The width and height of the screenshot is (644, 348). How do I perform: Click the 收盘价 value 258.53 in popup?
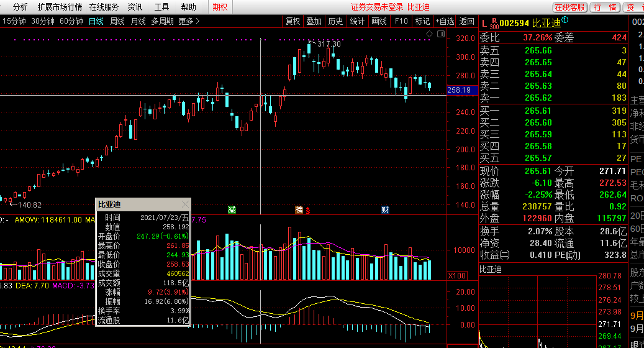coord(178,264)
